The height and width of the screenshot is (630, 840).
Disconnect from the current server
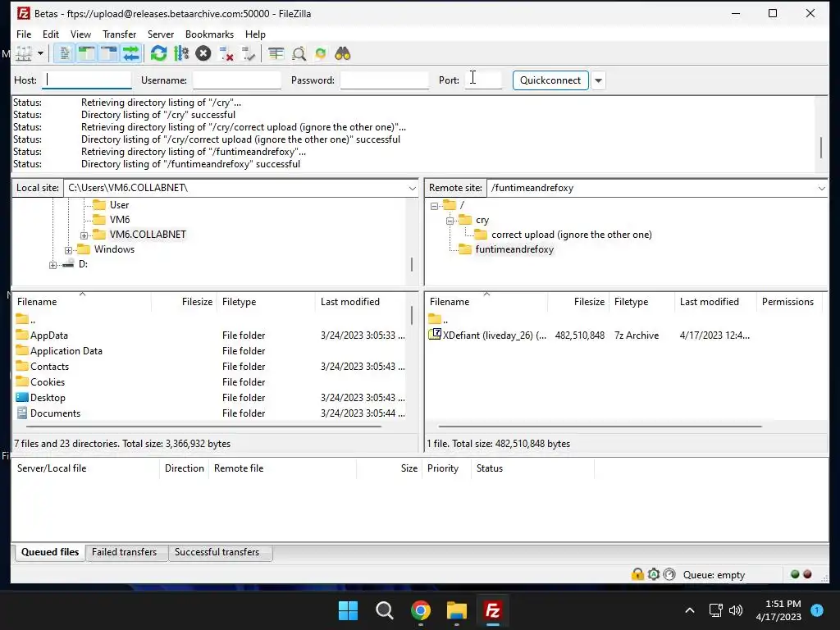(x=226, y=53)
